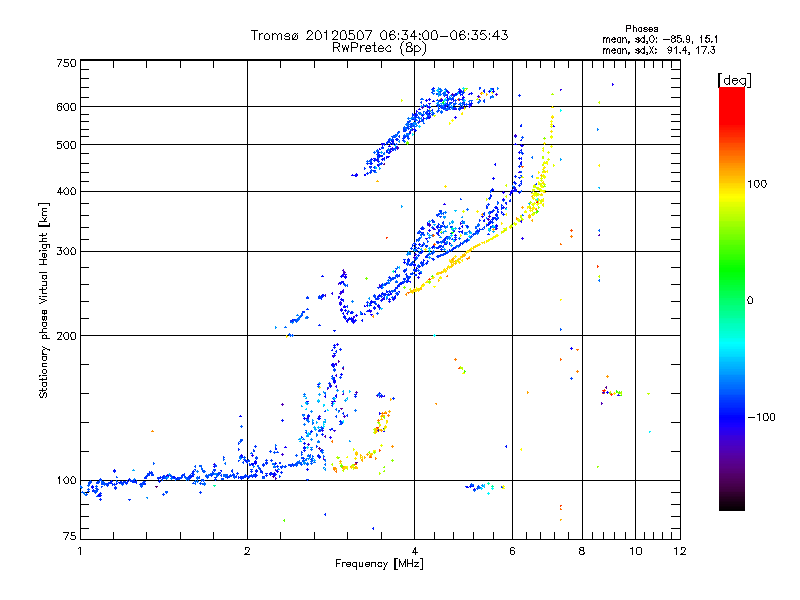This screenshot has width=800, height=600.
Task: Click the colorbar tick label '0'
Action: [x=750, y=301]
